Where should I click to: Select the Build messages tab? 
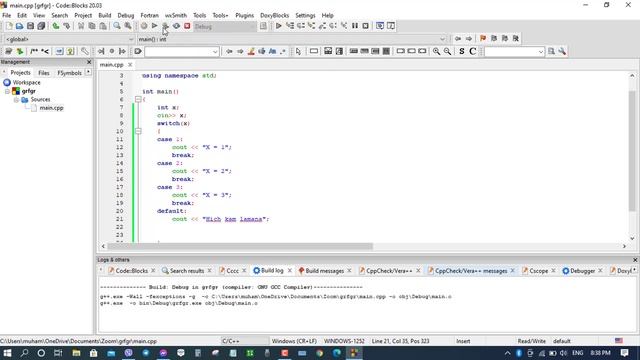324,271
